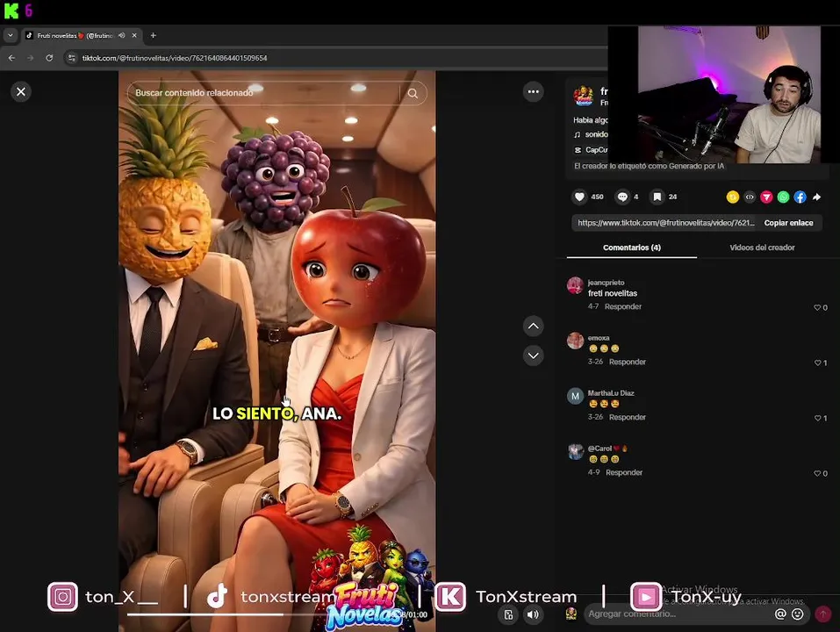Like @Carol's comment heart

point(817,473)
